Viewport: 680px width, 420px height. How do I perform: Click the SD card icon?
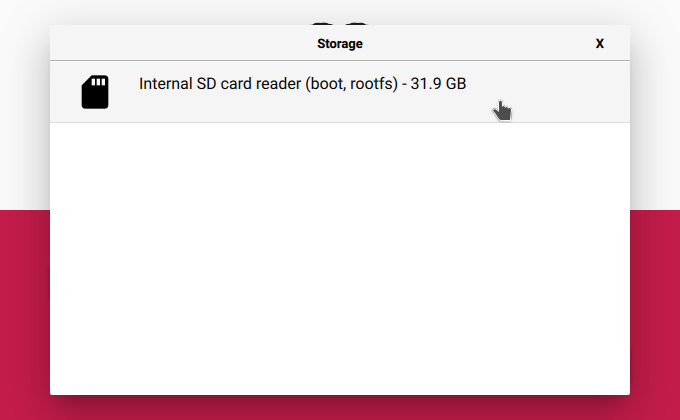(95, 92)
